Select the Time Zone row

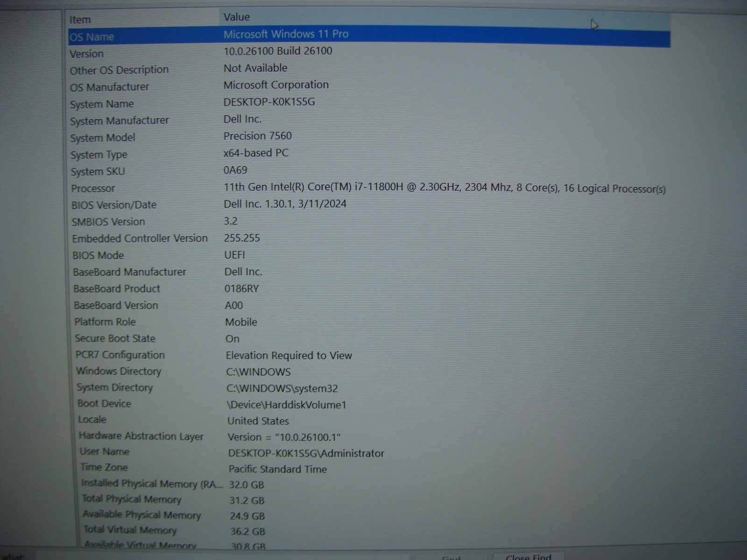[104, 468]
